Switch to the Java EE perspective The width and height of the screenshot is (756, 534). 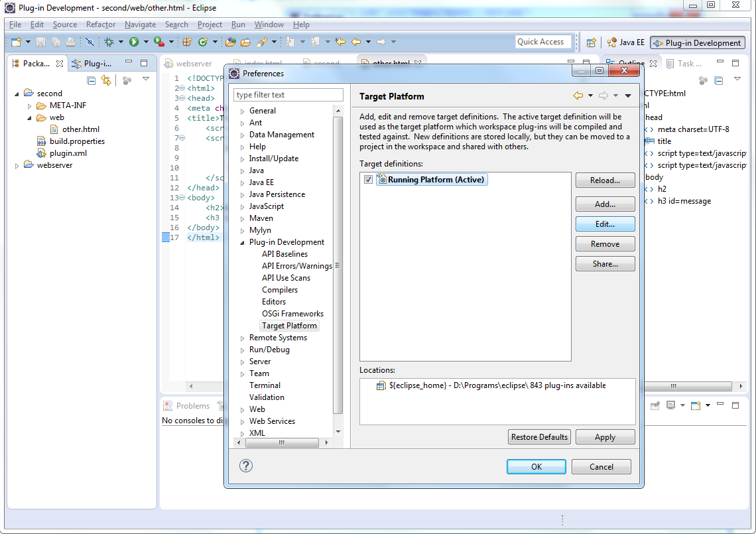tap(626, 42)
